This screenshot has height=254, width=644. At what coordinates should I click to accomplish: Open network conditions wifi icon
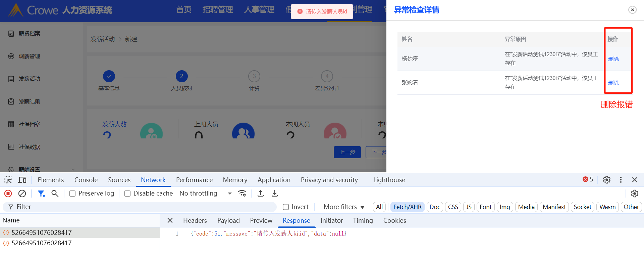[242, 193]
